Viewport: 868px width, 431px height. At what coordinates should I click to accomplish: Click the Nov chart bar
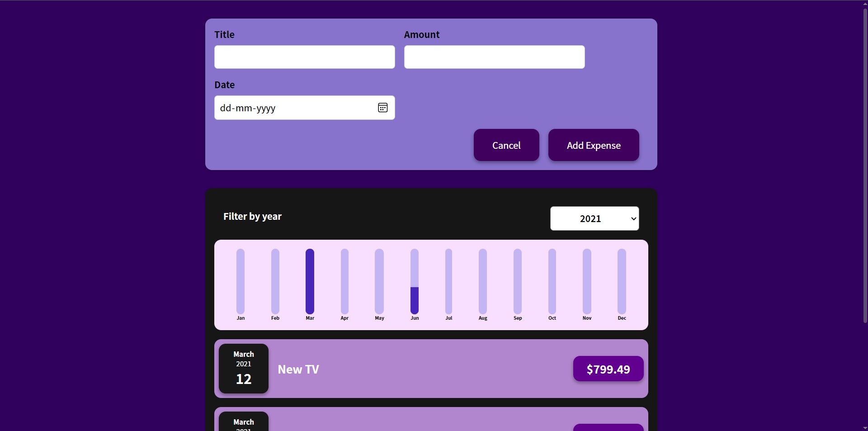click(587, 281)
